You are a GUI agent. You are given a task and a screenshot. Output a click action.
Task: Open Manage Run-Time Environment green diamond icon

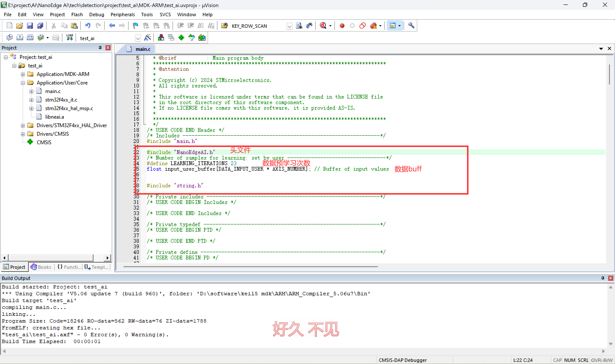[x=181, y=38]
